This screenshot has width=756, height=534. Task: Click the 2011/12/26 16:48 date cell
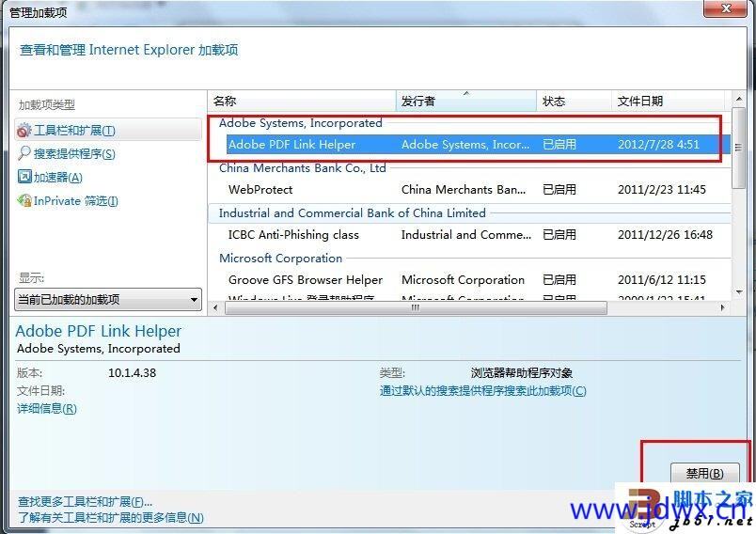tap(666, 235)
